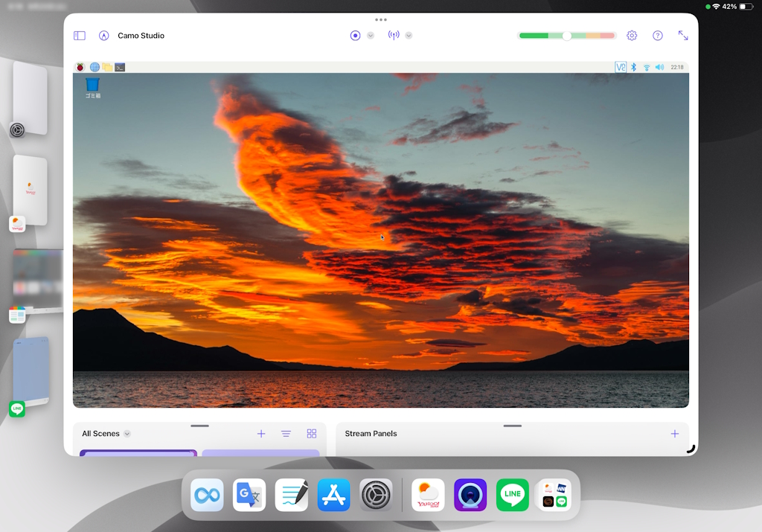Open Camo Studio settings gear
The image size is (762, 532).
[x=632, y=36]
